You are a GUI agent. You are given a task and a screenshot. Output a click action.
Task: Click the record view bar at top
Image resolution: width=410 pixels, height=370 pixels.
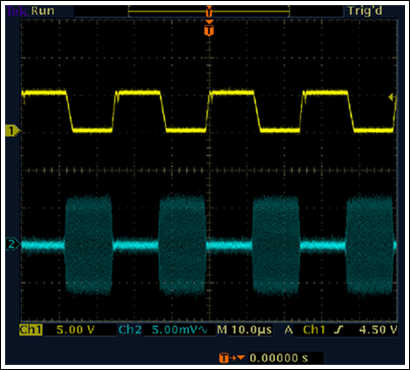pyautogui.click(x=209, y=11)
